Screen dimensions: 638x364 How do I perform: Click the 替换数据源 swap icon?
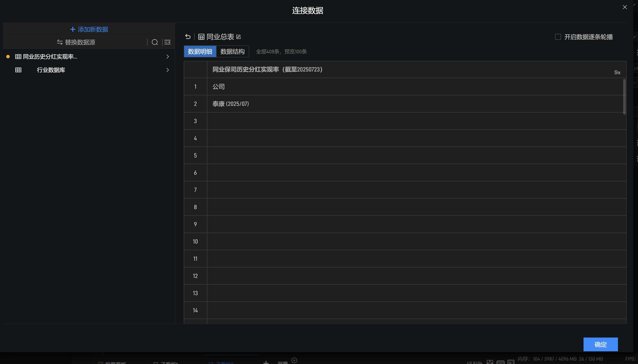(60, 42)
